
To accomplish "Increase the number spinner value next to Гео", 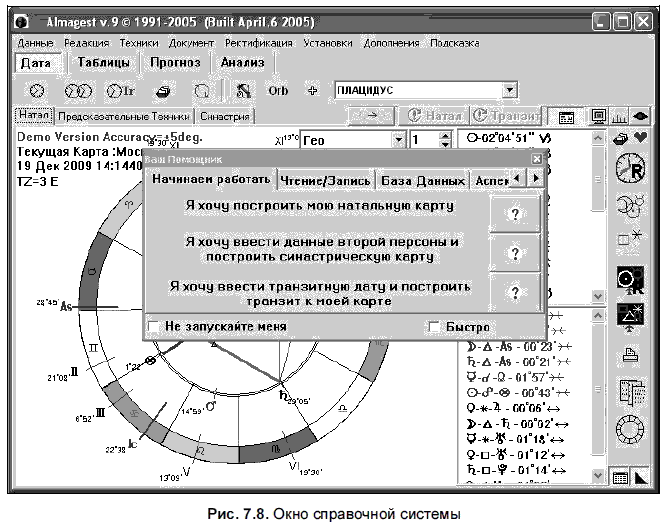I will [x=445, y=136].
